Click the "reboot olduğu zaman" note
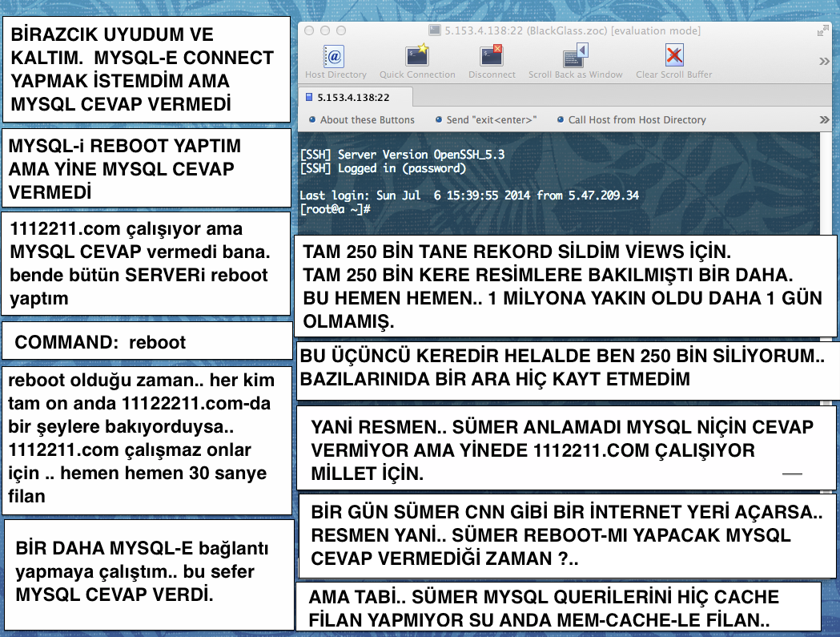Viewport: 840px width, 637px height. pyautogui.click(x=147, y=441)
